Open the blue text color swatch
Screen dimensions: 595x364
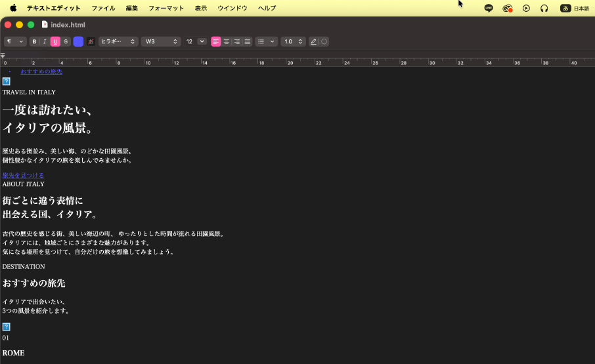pos(78,42)
